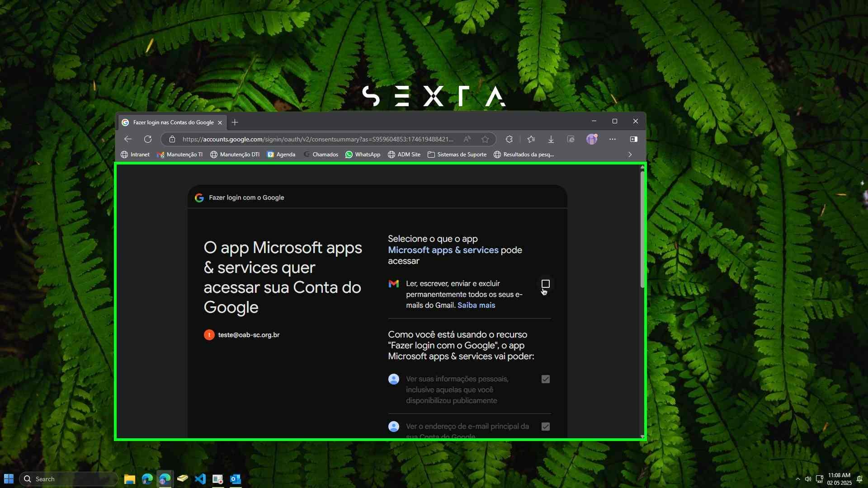Click the Google logo in the dialog header
This screenshot has width=868, height=488.
tap(199, 198)
